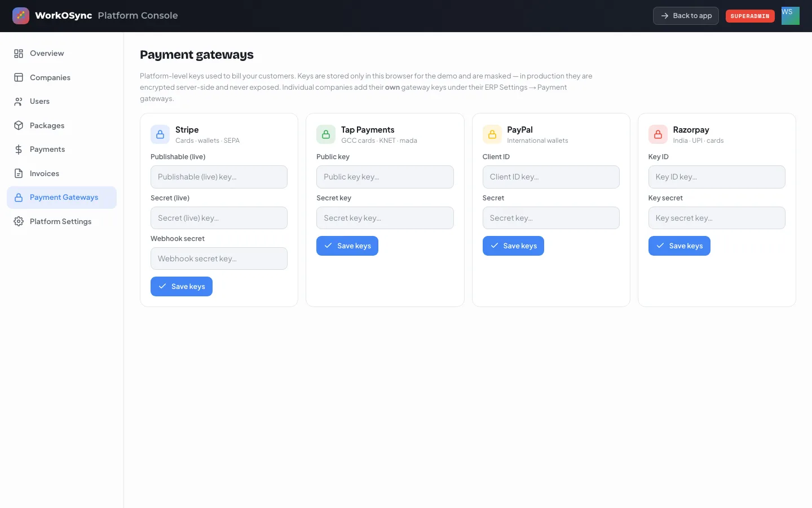Open the Users menu item
Image resolution: width=812 pixels, height=508 pixels.
point(62,102)
